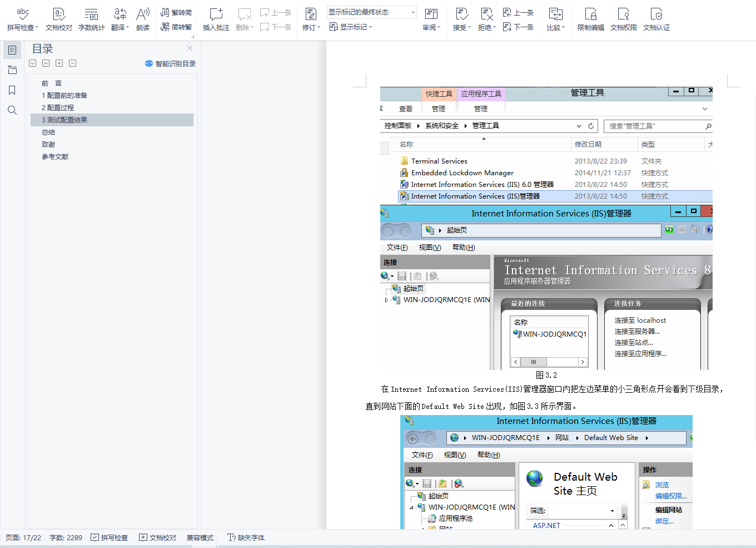The width and height of the screenshot is (756, 548).
Task: Open 文档权限 document permissions
Action: [x=624, y=19]
